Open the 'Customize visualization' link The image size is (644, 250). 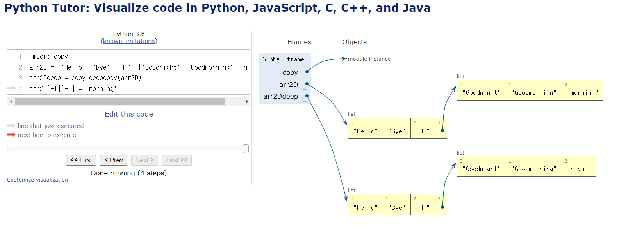[x=37, y=180]
